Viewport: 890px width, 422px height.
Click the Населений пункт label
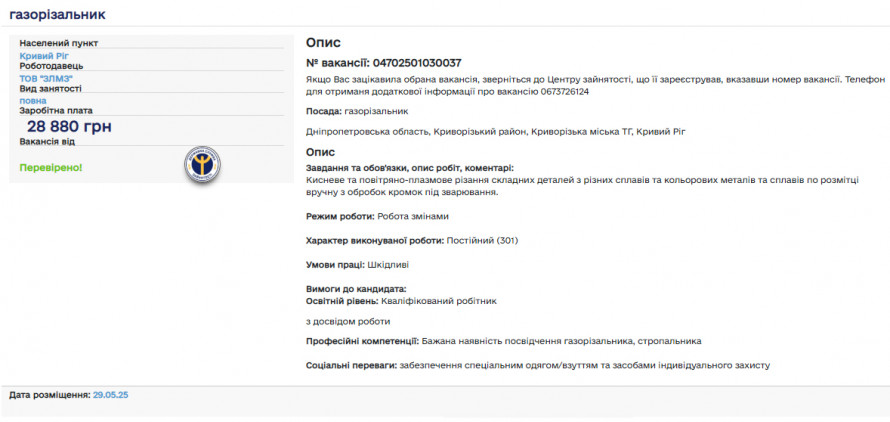pos(59,44)
